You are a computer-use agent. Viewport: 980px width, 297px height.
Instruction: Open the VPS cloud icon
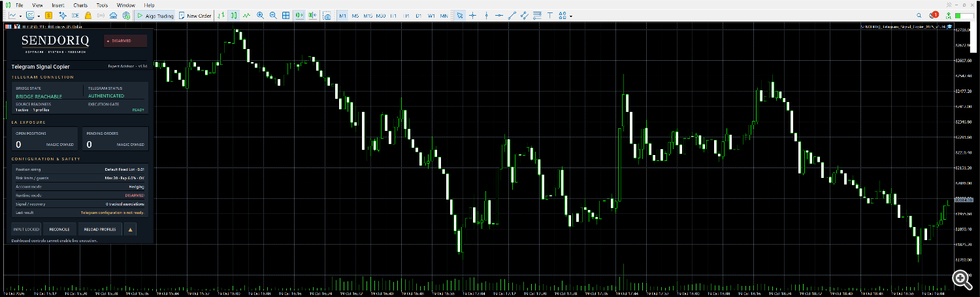coord(114,15)
